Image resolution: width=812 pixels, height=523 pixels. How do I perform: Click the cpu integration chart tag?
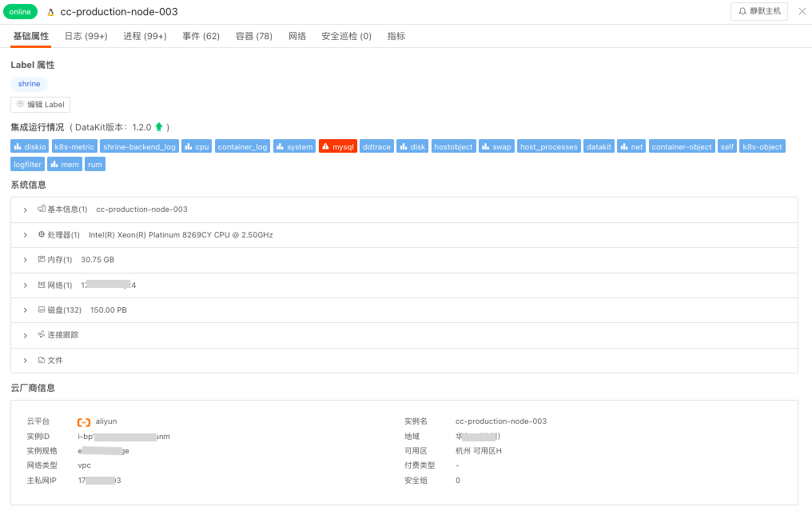(x=196, y=146)
